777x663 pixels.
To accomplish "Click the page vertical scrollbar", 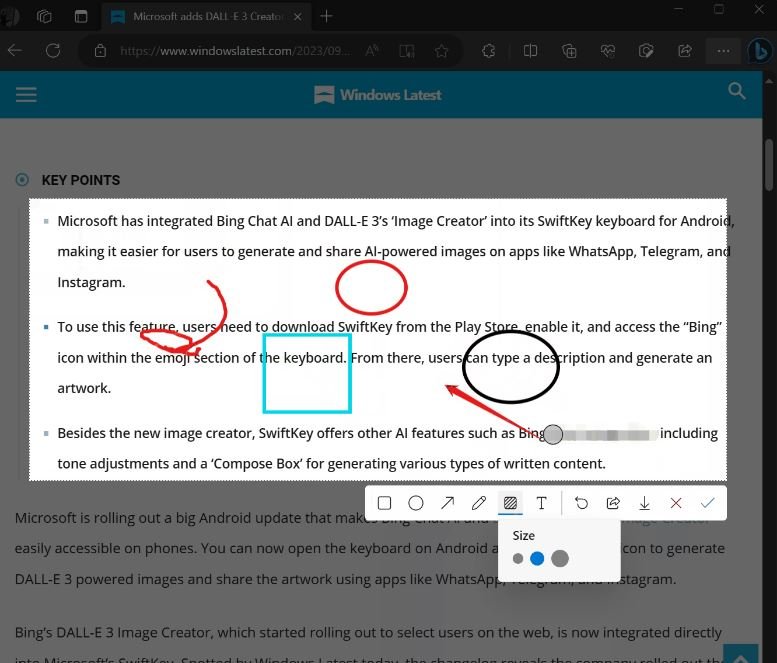I will (769, 166).
